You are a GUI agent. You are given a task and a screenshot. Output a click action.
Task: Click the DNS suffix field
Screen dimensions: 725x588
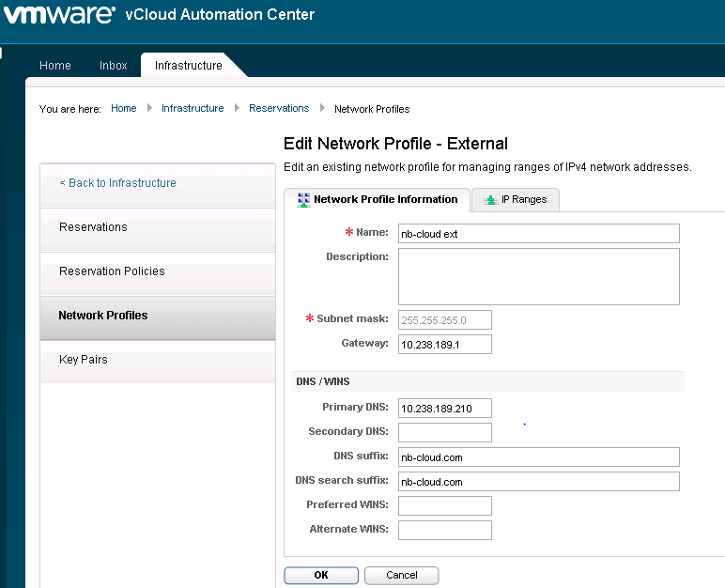[539, 457]
